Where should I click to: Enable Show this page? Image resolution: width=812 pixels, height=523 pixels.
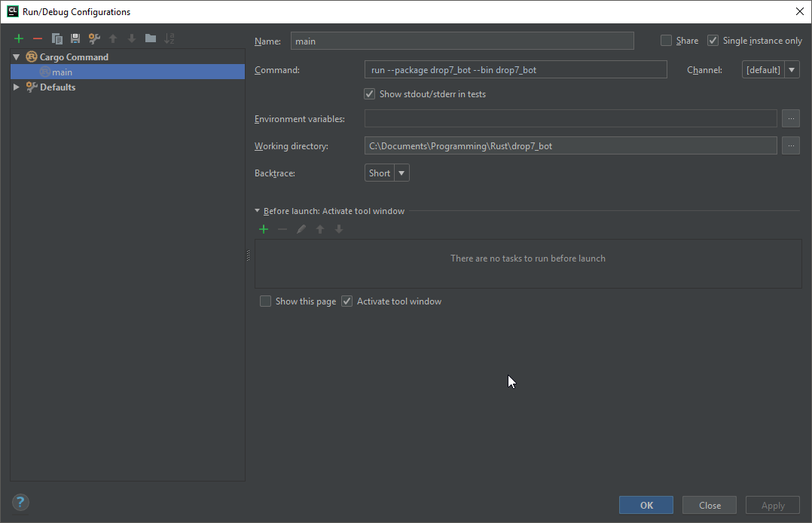click(265, 301)
